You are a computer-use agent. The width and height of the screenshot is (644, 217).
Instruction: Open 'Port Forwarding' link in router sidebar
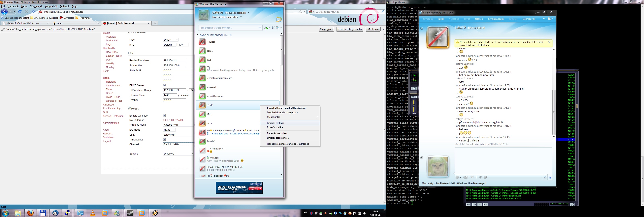tap(111, 108)
